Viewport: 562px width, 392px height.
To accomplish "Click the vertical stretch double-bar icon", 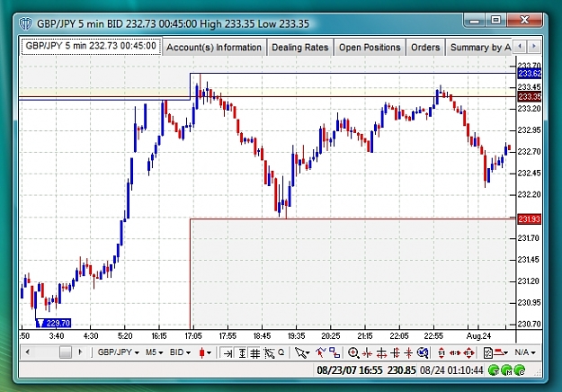I will pos(396,353).
